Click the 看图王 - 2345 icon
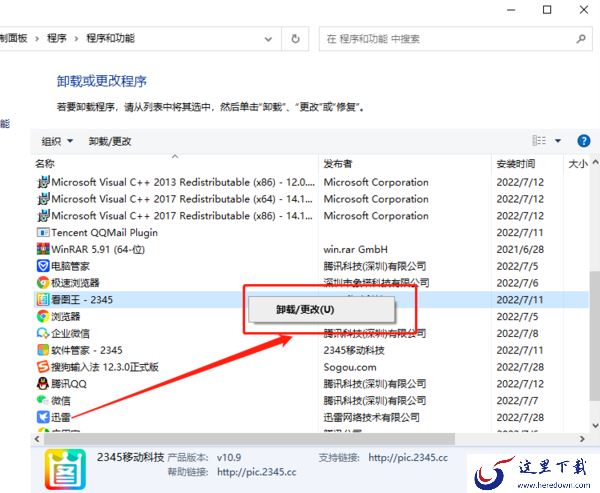The height and width of the screenshot is (493, 600). [x=43, y=300]
